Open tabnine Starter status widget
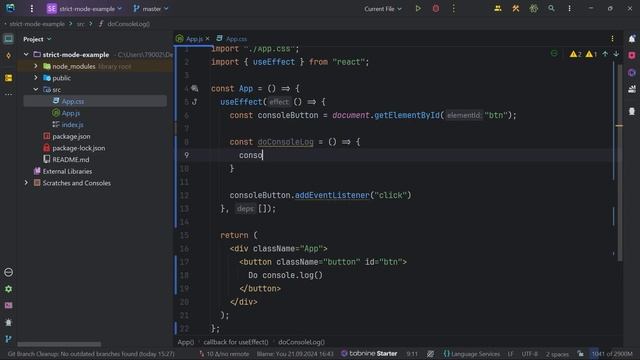 369,353
